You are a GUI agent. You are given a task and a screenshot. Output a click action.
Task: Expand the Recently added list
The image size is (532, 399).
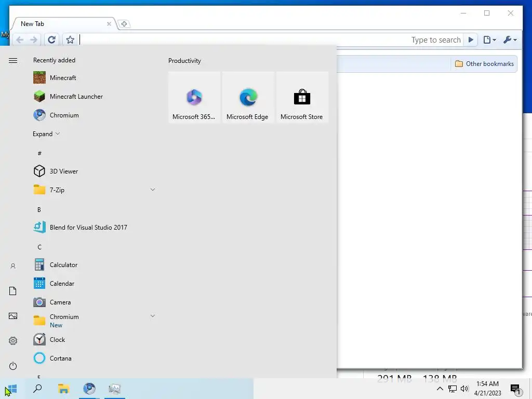[x=46, y=134]
